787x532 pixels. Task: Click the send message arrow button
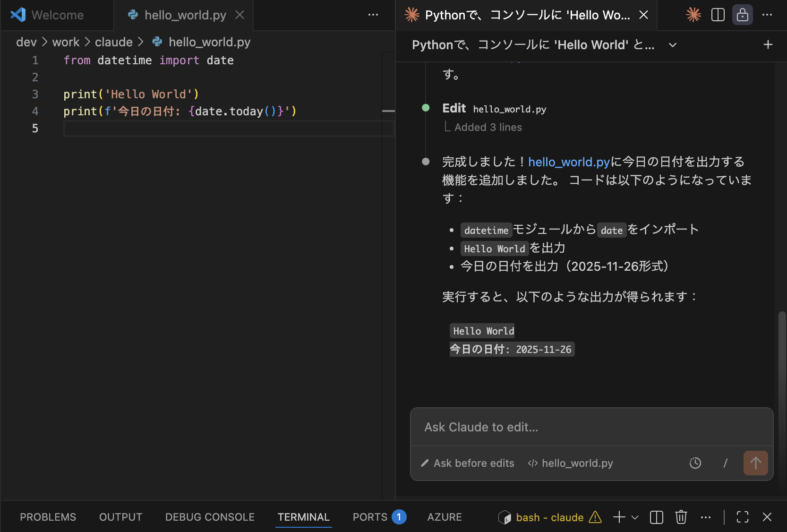(x=755, y=463)
